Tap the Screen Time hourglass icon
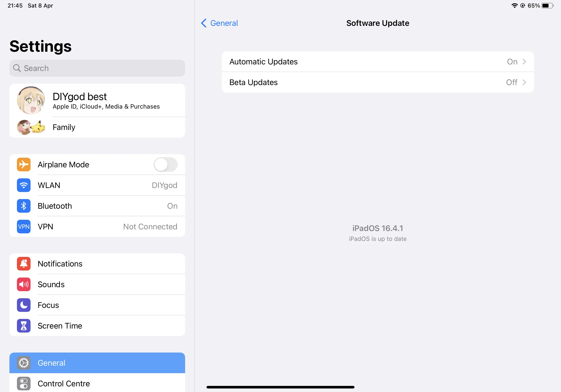Screen dimensions: 561x392 tap(24, 326)
